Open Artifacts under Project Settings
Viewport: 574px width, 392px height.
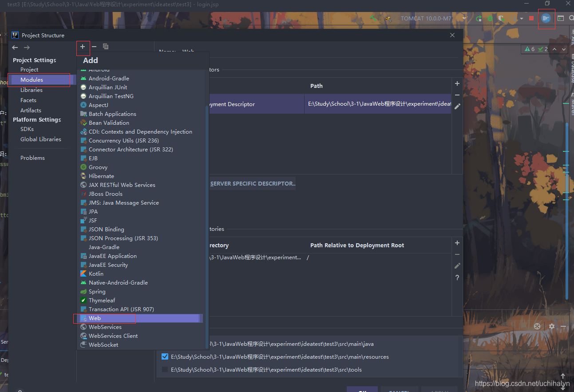click(31, 110)
